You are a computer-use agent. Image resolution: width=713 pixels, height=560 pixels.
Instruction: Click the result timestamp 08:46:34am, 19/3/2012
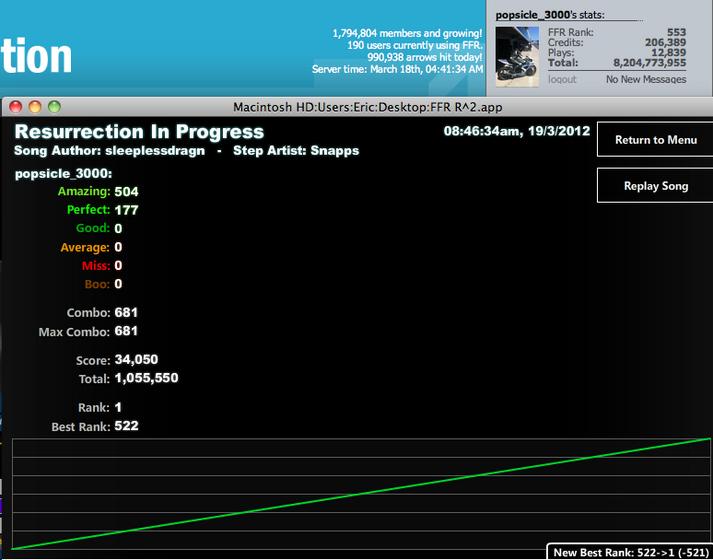click(x=517, y=131)
